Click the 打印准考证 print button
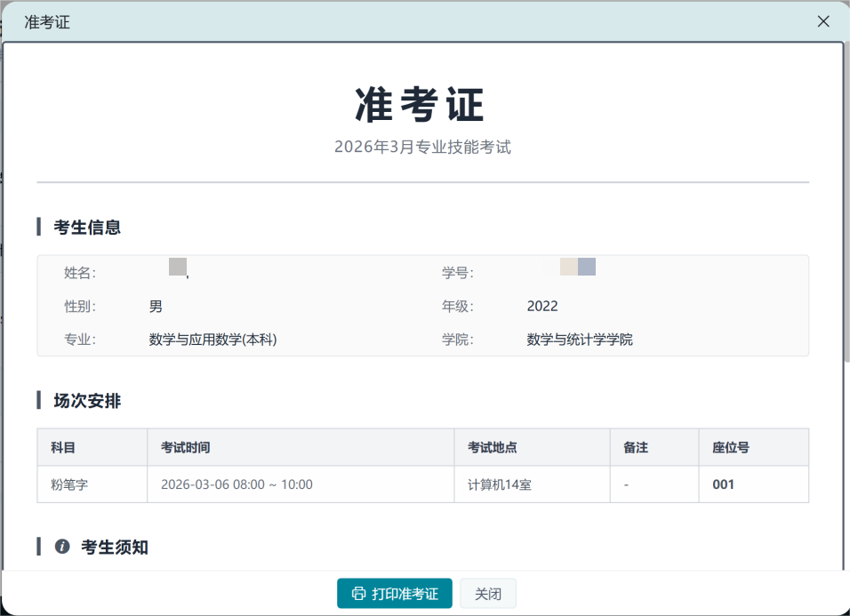 [395, 593]
